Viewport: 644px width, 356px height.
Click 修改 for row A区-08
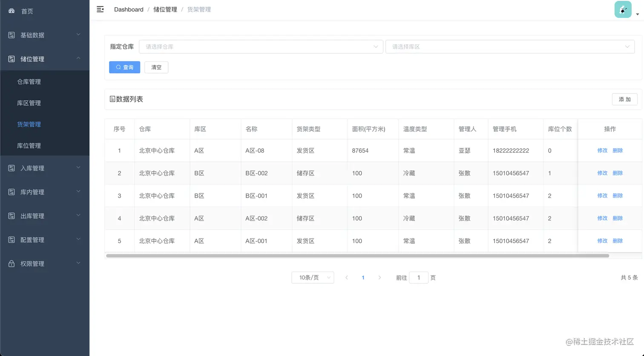click(x=602, y=150)
